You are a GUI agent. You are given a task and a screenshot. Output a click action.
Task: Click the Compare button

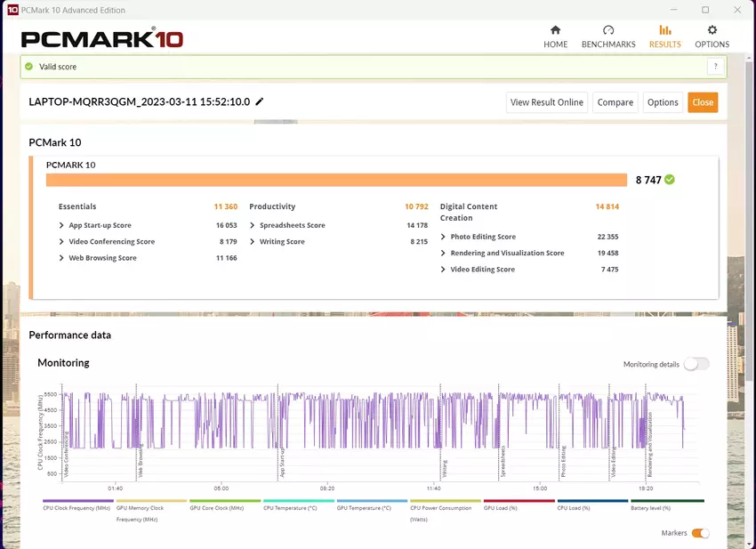tap(615, 102)
